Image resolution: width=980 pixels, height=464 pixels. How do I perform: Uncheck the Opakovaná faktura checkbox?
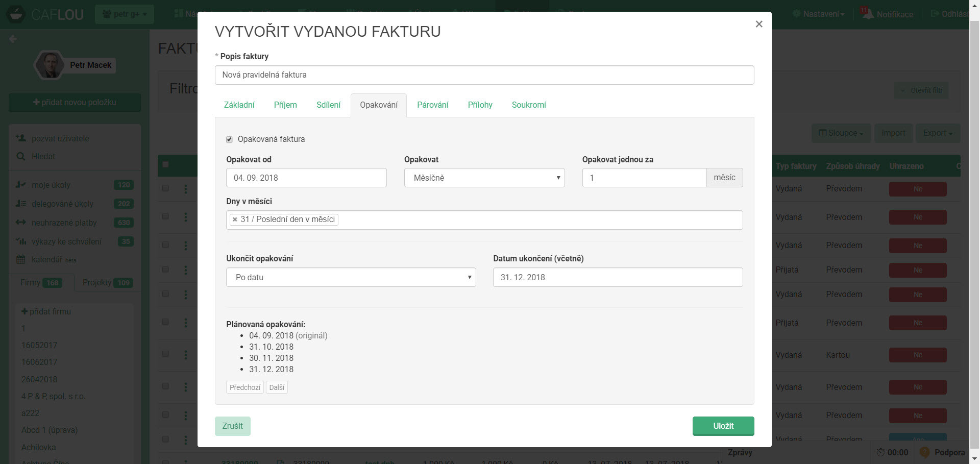pyautogui.click(x=230, y=139)
